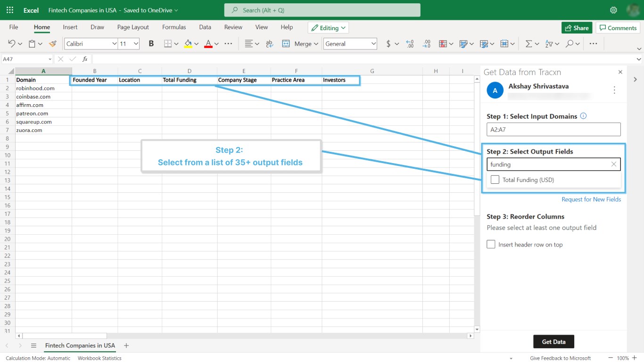This screenshot has width=644, height=362.
Task: Expand the Merge dropdown arrow
Action: [315, 44]
